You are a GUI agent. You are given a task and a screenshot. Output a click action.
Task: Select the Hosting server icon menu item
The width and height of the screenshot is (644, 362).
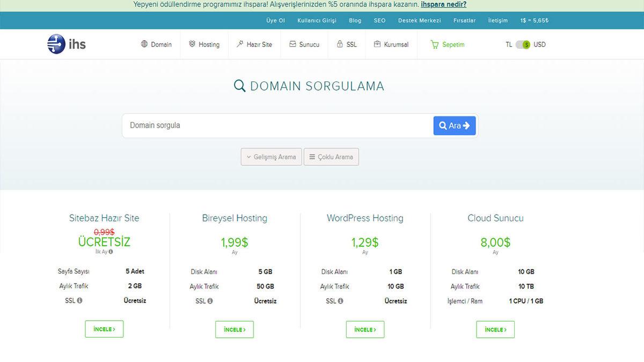tap(191, 45)
